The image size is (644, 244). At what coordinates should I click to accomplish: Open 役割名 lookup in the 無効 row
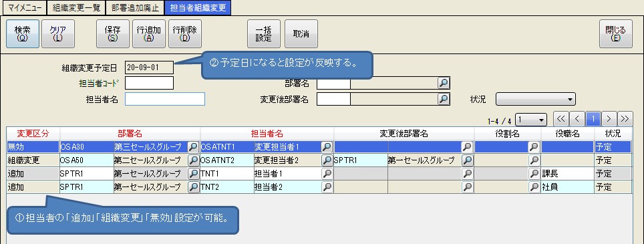coord(534,146)
